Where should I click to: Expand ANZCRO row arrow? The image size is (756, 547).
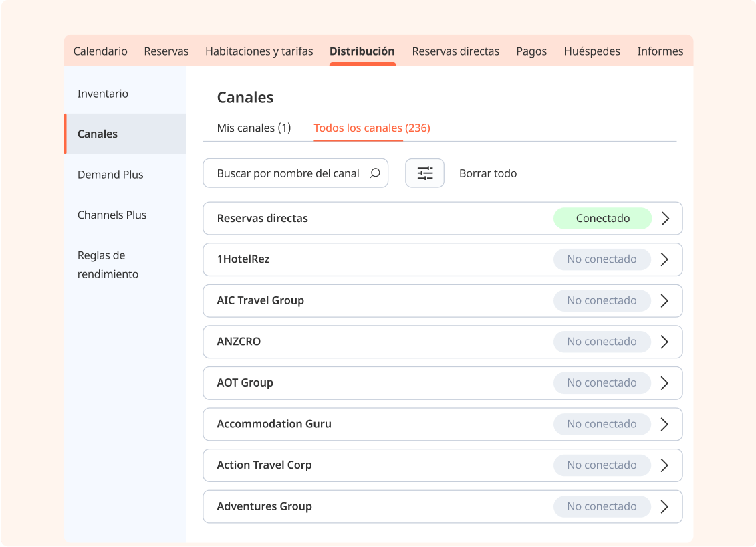tap(664, 342)
